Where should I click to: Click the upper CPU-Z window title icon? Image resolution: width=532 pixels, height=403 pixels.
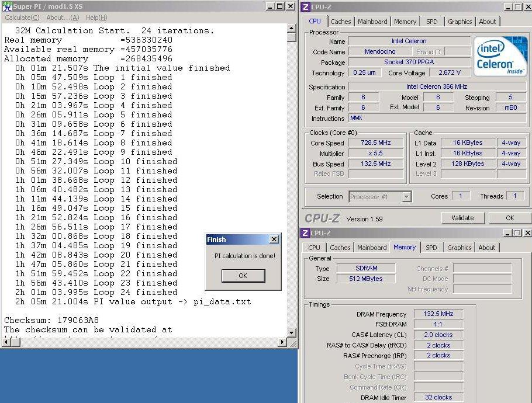(305, 7)
